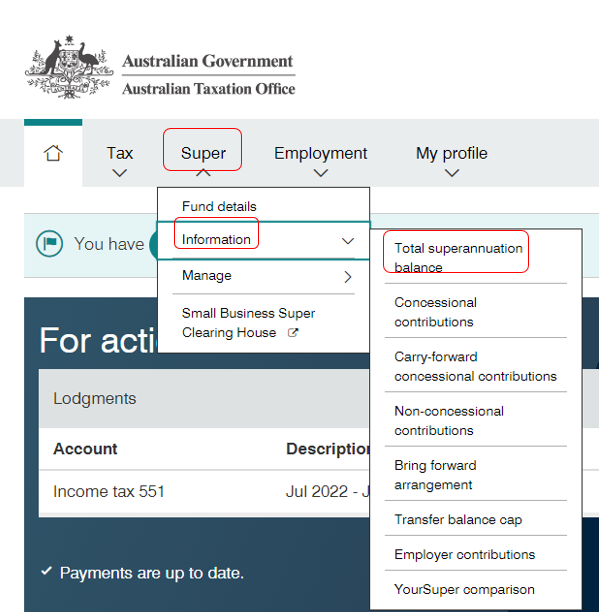Click the Australian Government coat of arms logo
Image resolution: width=605 pixels, height=612 pixels.
click(69, 67)
